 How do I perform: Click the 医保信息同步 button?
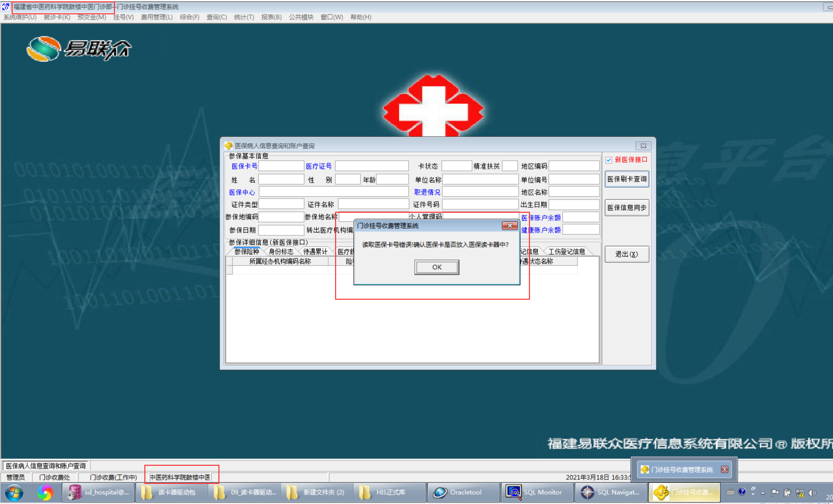627,208
